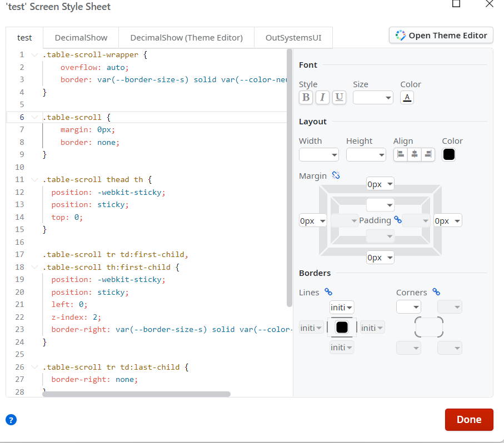Click the Padding link chain icon

(397, 220)
